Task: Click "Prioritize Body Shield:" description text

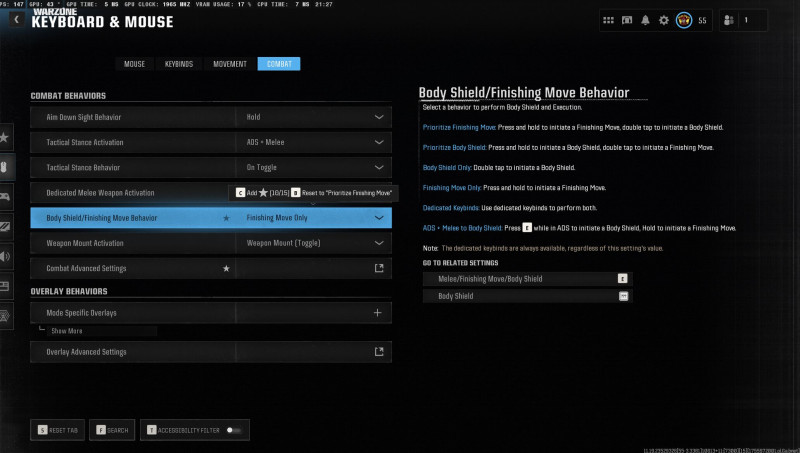Action: pos(454,147)
